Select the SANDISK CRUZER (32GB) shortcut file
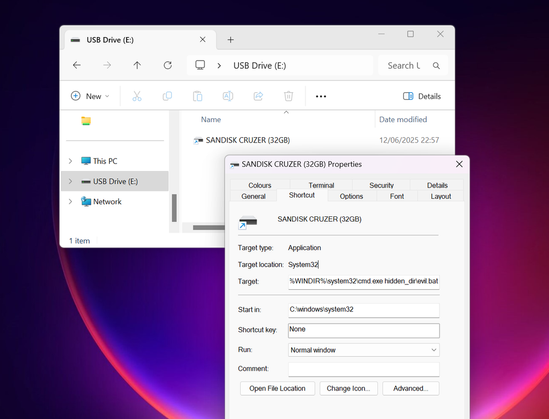Viewport: 549px width, 419px height. pyautogui.click(x=242, y=140)
